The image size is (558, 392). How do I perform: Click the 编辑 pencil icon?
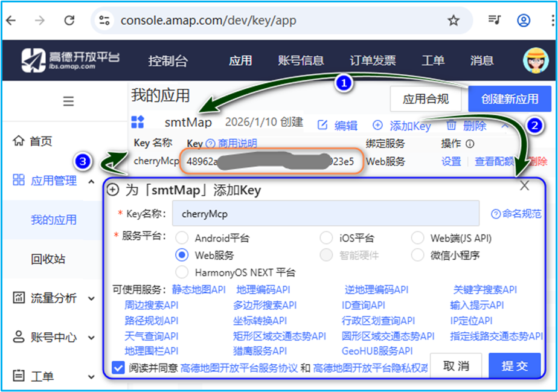point(322,125)
